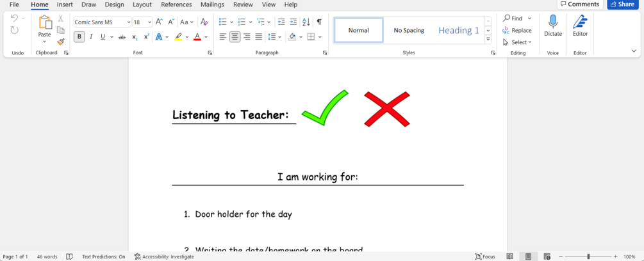Select the green check mark image
Screen dimensions: 644x261
(325, 107)
